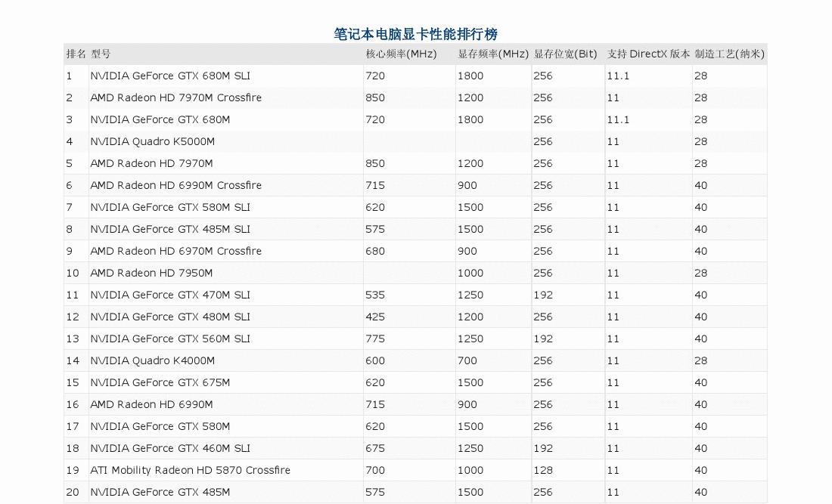Viewport: 832px width, 504px height.
Task: Select AMD Radeon HD 6990M Crossfire cell
Action: coord(175,185)
